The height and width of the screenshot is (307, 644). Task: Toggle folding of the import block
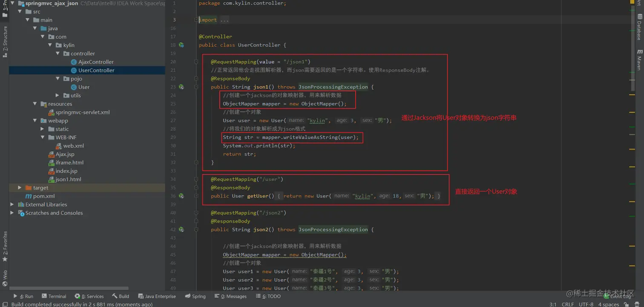point(196,20)
